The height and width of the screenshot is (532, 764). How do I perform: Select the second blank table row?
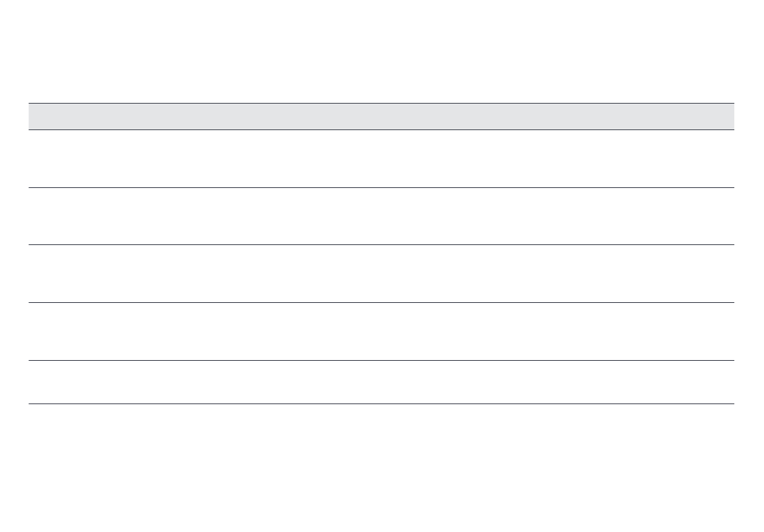(x=381, y=216)
